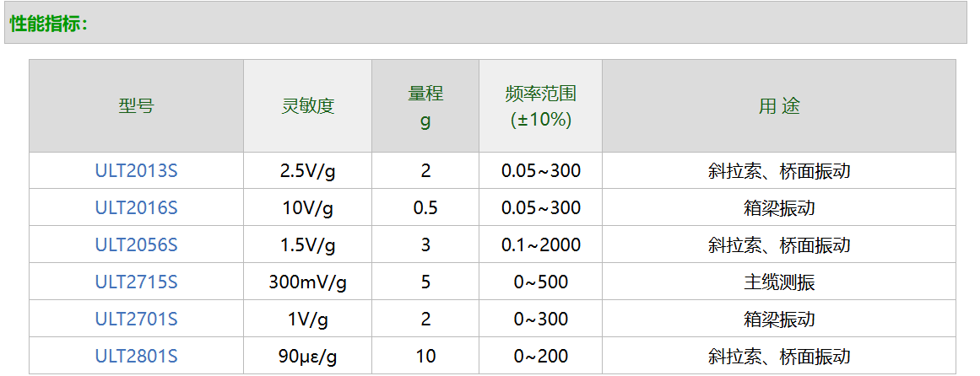The height and width of the screenshot is (376, 980).
Task: Open the ULT2701S model link
Action: [x=136, y=320]
